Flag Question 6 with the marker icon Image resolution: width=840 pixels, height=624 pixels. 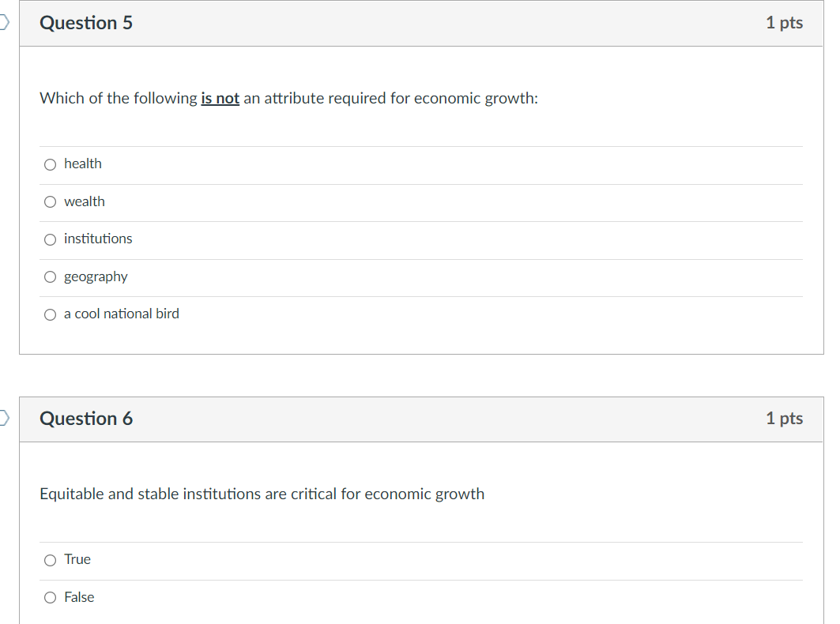(4, 418)
